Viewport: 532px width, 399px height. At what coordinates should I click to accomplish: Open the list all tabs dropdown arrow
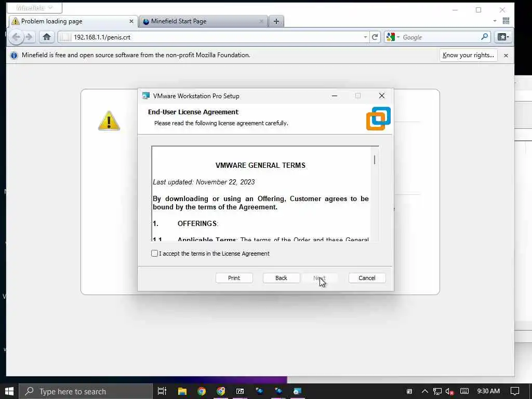(495, 21)
